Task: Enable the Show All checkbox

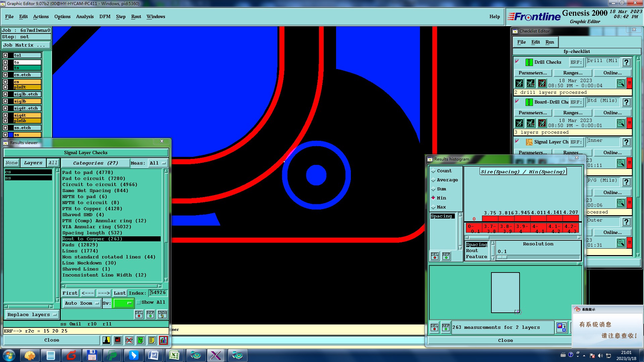Action: point(138,302)
